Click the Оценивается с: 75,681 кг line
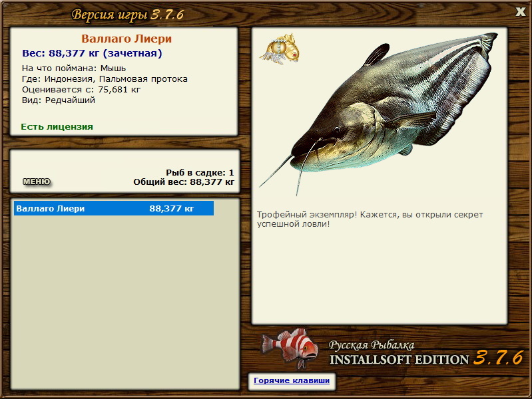Screen dimensions: 532x399 coord(81,90)
